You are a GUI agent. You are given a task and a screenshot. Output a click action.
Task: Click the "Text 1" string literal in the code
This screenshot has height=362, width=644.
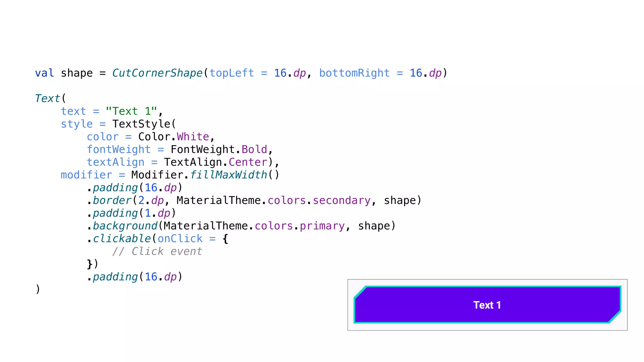pos(131,111)
